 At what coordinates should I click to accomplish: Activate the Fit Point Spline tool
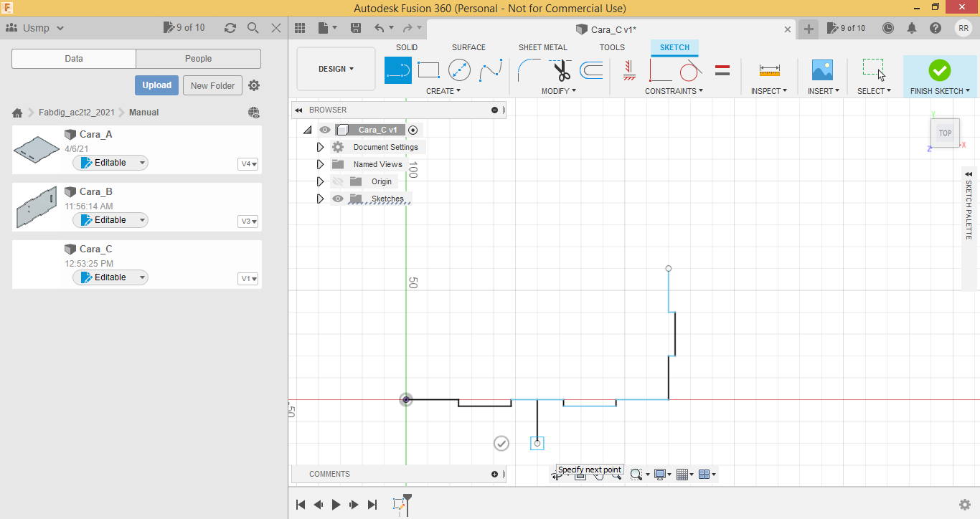491,70
